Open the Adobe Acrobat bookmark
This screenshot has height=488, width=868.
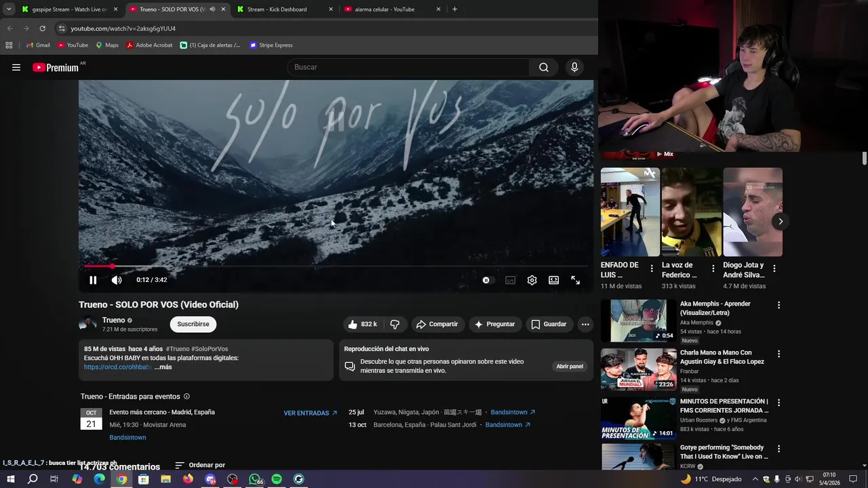coord(149,45)
